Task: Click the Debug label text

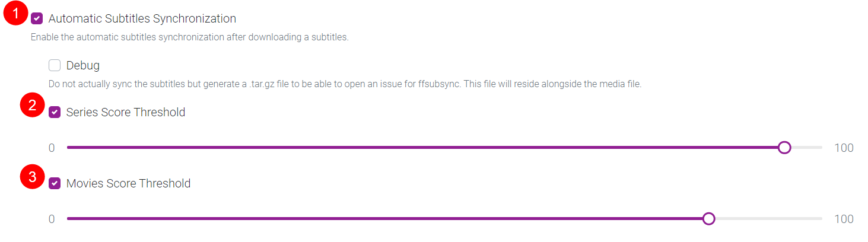Action: (x=82, y=65)
